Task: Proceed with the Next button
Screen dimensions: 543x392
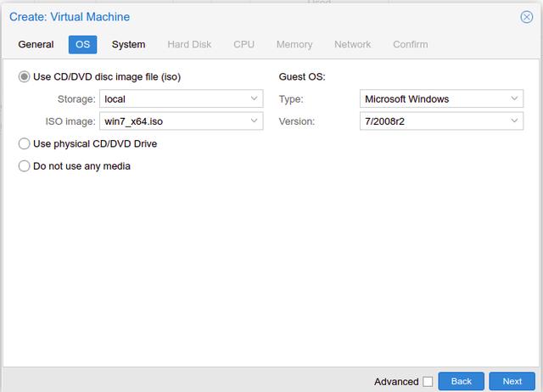Action: tap(512, 381)
